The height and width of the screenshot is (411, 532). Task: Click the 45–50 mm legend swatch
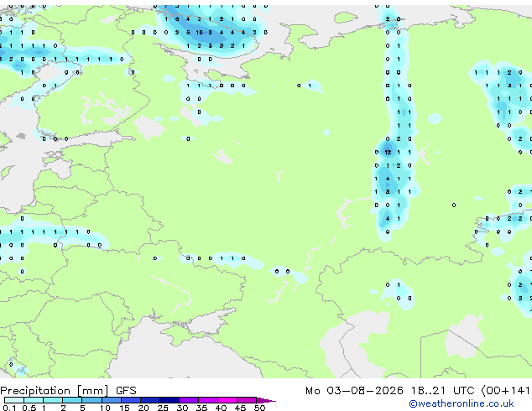click(247, 400)
